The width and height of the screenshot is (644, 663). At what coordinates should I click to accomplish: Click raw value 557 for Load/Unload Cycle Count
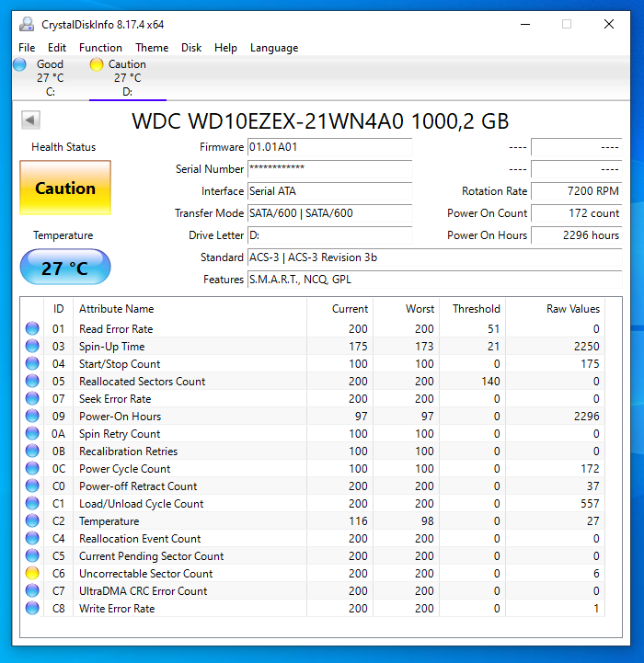pyautogui.click(x=590, y=504)
